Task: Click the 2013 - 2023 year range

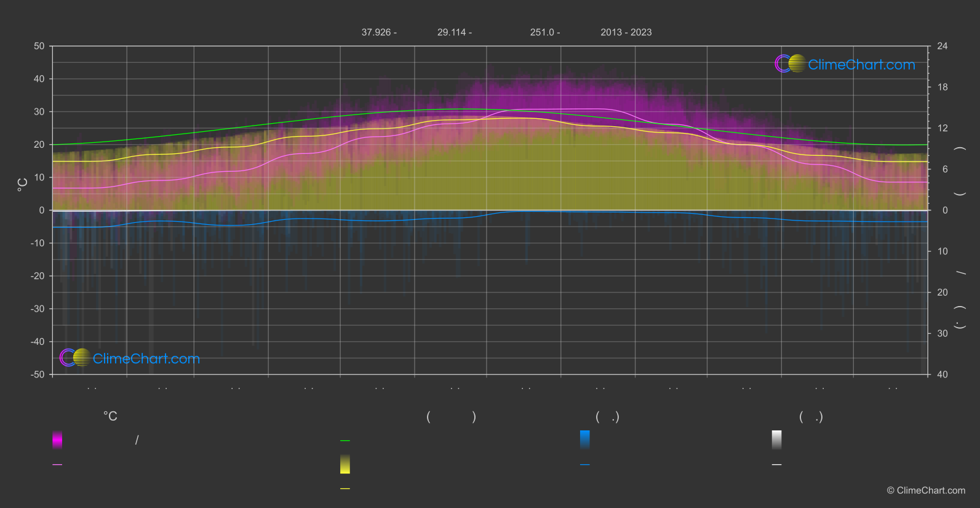Action: coord(626,33)
